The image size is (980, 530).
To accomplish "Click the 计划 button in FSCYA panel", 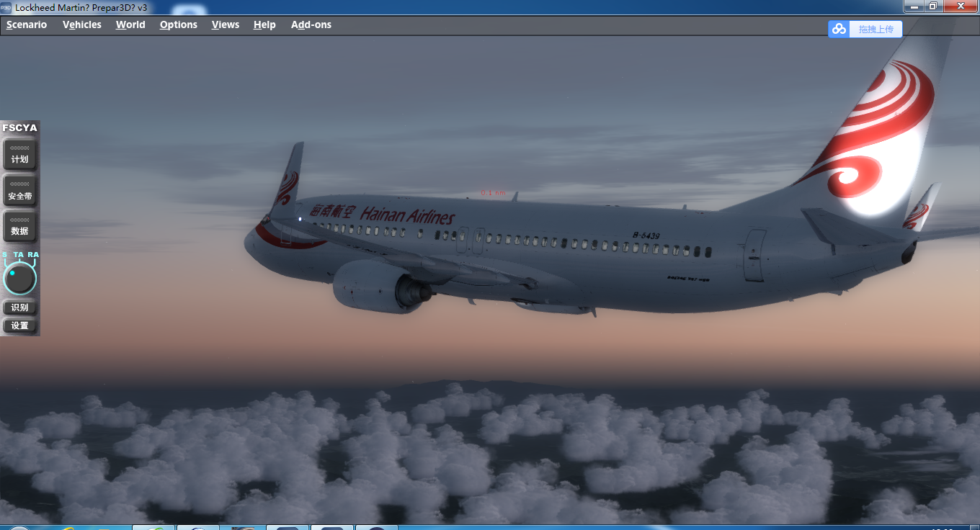I will click(x=19, y=154).
